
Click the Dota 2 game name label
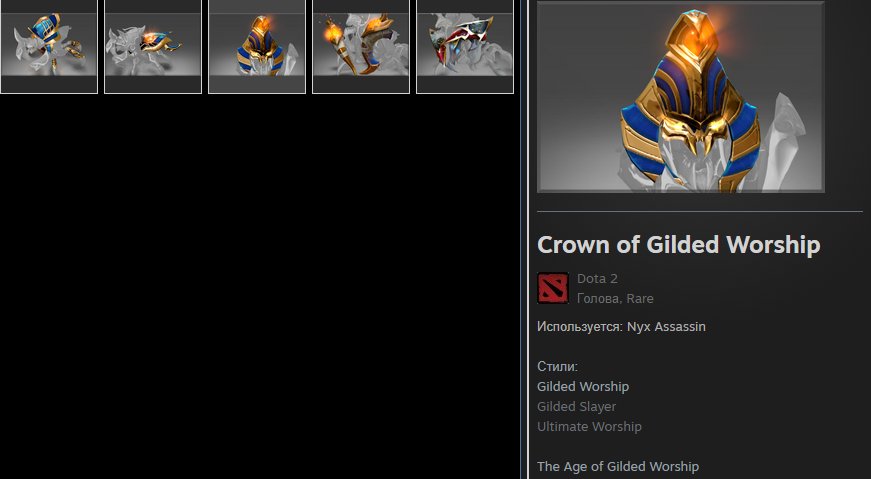pyautogui.click(x=597, y=278)
